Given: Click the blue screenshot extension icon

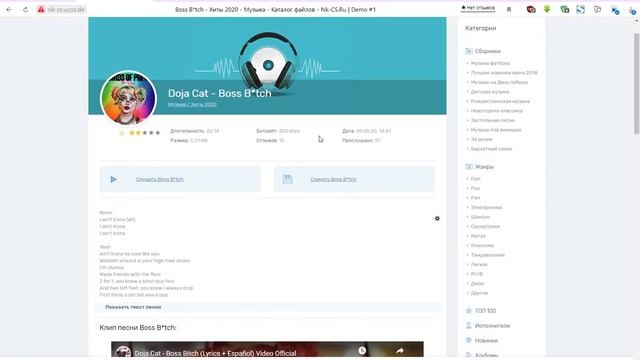Looking at the screenshot, I should [580, 9].
